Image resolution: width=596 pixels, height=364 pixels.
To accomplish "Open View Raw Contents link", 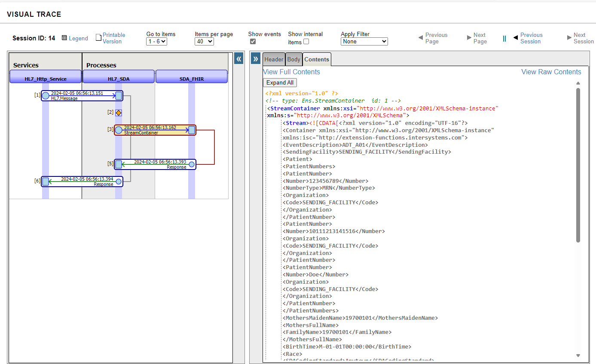I will point(551,72).
